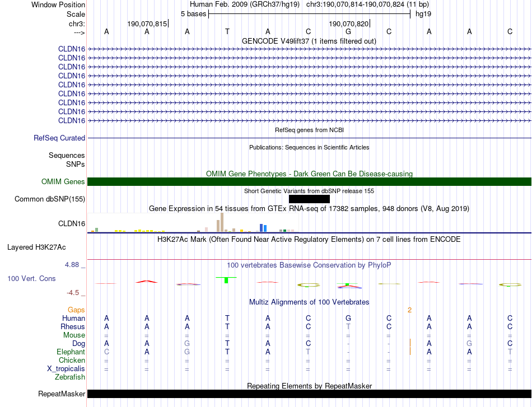Viewport: 532px width, 407px height.
Task: Select the 'Rhesus' species label
Action: click(73, 326)
